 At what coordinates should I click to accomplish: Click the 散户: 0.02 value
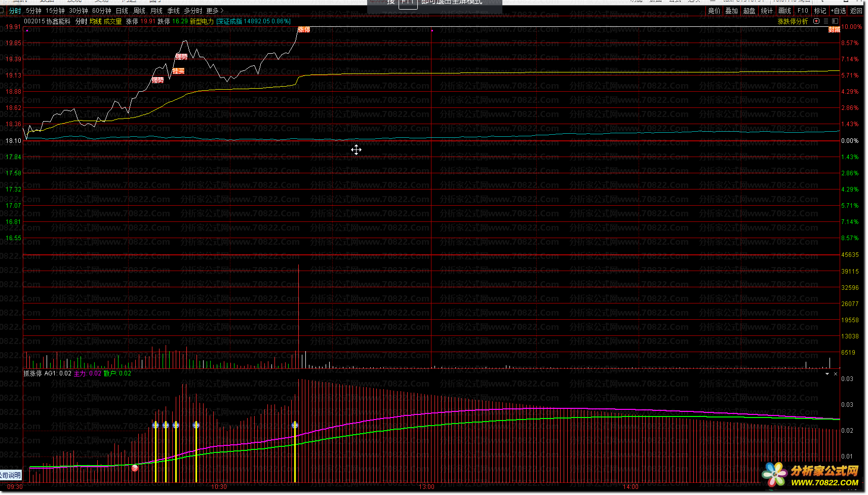(117, 373)
